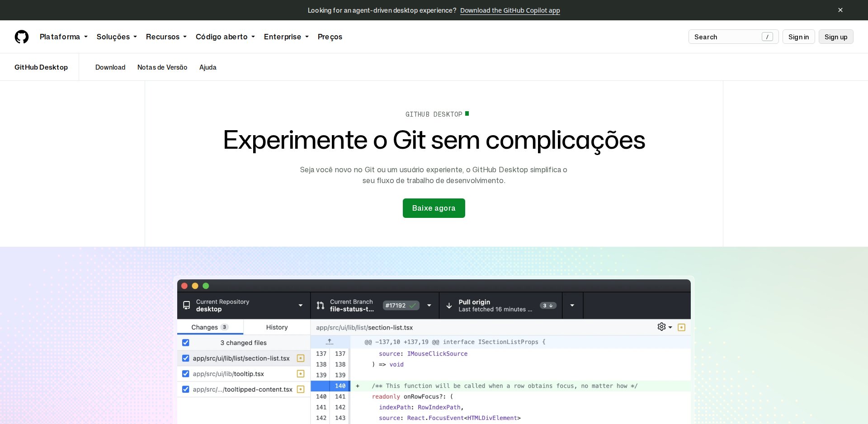
Task: Click the slash shortcut key icon in Search
Action: click(x=767, y=37)
